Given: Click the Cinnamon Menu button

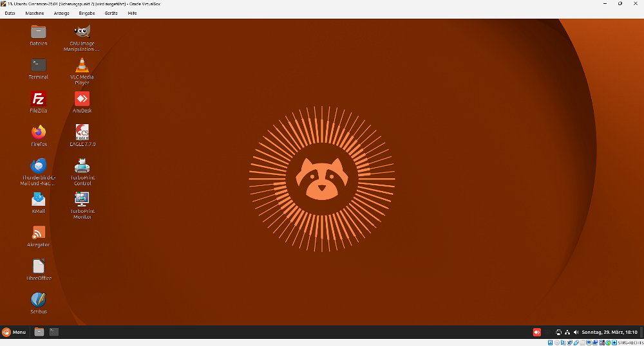Looking at the screenshot, I should [x=14, y=332].
